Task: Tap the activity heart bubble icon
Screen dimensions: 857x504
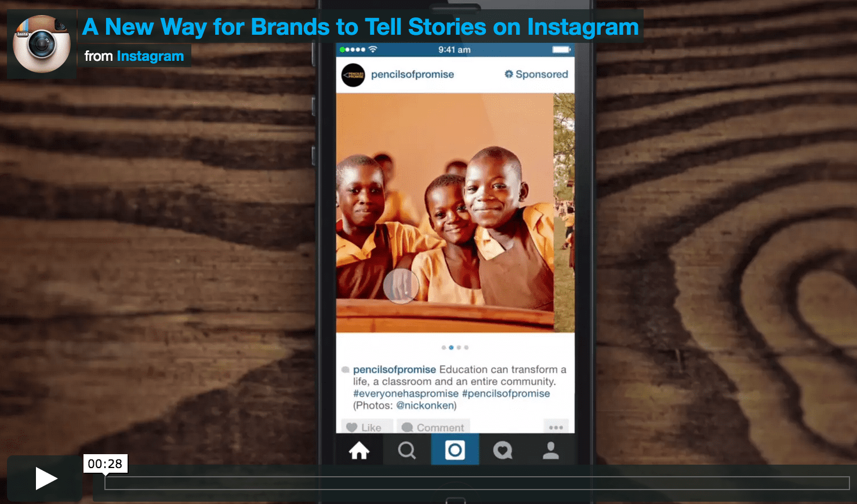Action: click(503, 450)
